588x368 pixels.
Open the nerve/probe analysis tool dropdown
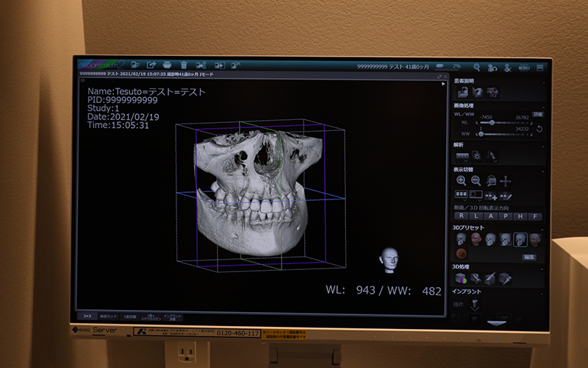pos(491,156)
